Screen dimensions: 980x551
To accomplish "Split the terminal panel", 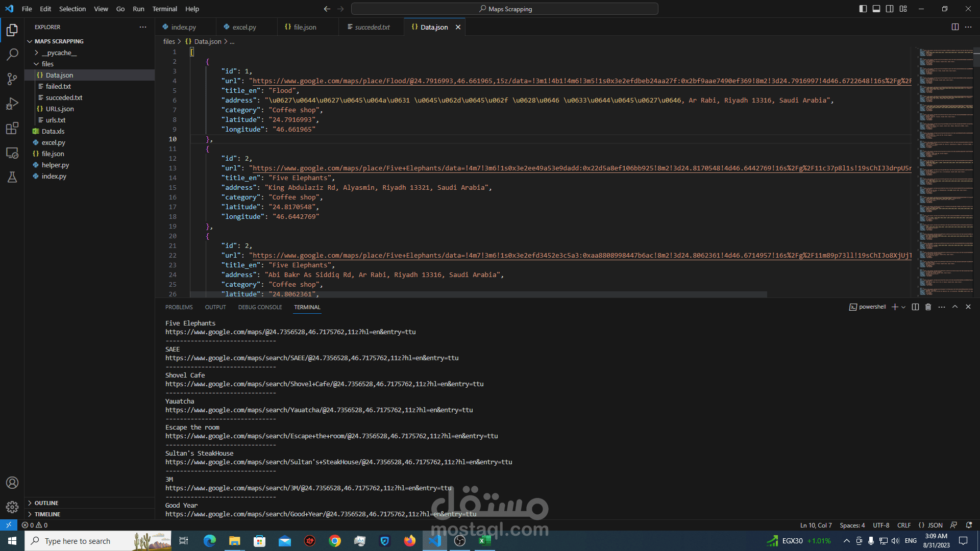I will 915,307.
